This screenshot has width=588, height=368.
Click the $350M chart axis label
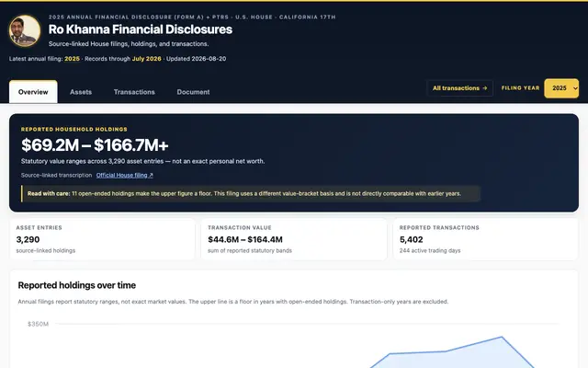39,324
